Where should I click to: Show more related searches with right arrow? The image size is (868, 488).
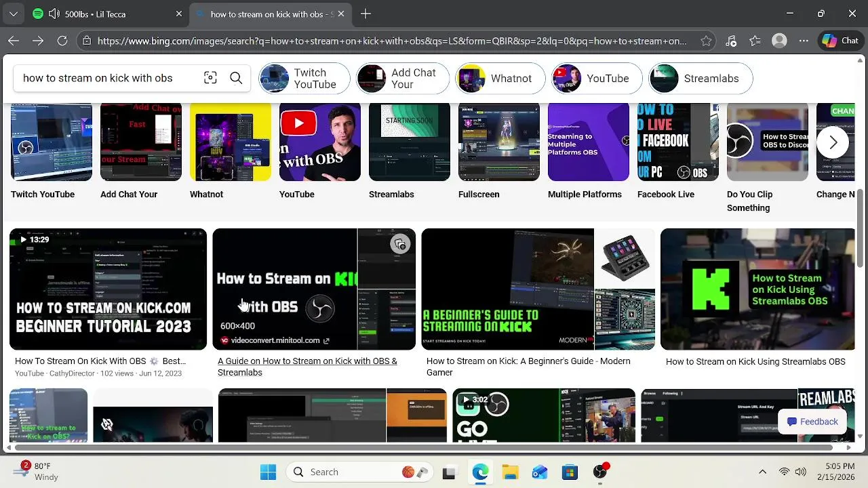(x=833, y=142)
